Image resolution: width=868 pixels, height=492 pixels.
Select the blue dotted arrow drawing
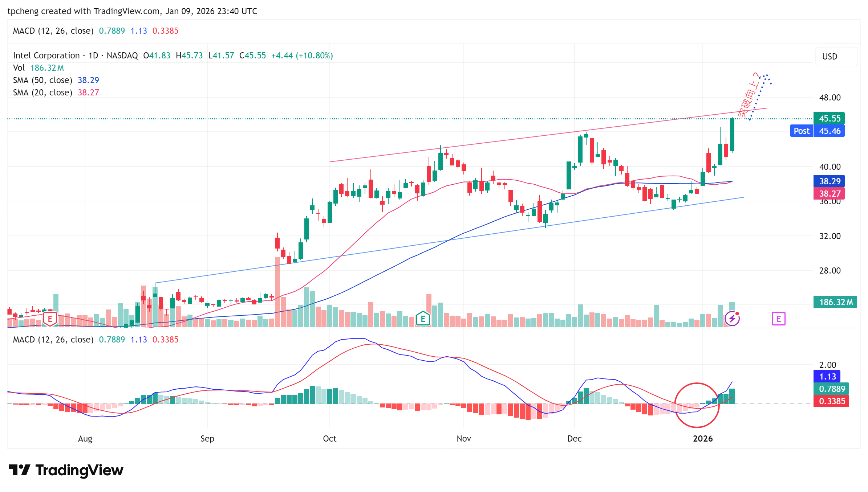(x=759, y=96)
